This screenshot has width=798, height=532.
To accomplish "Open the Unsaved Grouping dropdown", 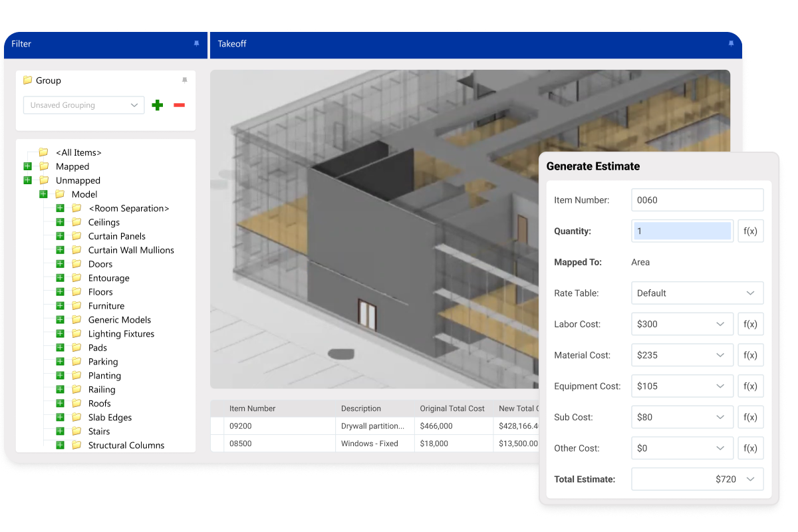I will [84, 105].
